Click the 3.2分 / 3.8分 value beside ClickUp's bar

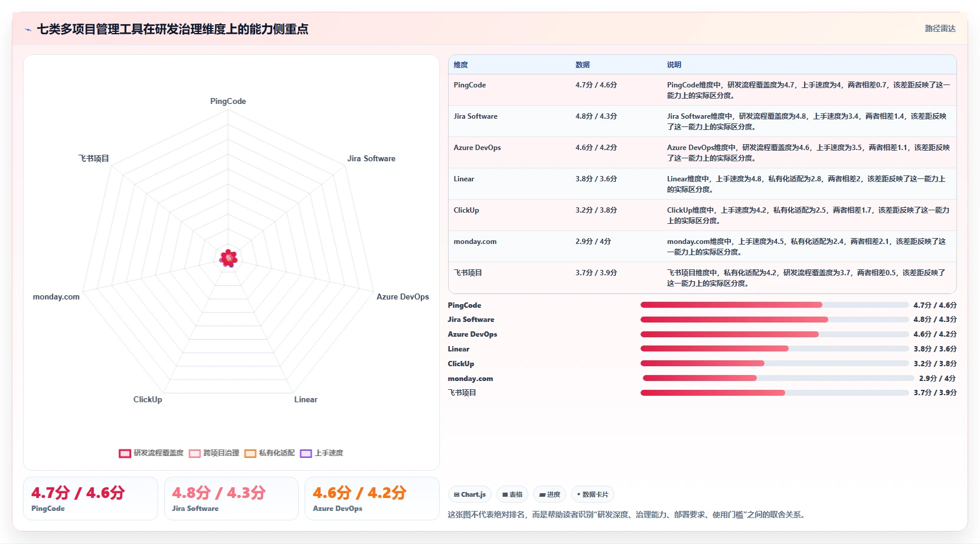[935, 364]
